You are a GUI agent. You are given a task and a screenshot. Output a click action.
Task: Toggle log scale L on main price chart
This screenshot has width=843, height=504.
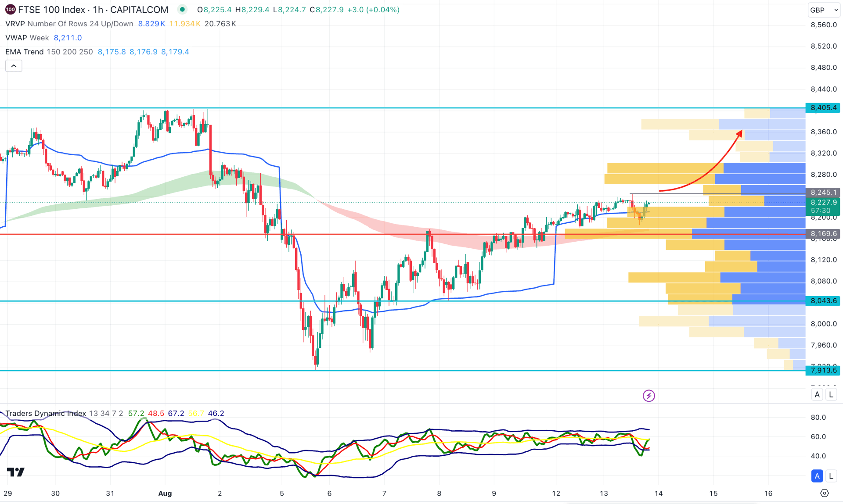pyautogui.click(x=831, y=394)
